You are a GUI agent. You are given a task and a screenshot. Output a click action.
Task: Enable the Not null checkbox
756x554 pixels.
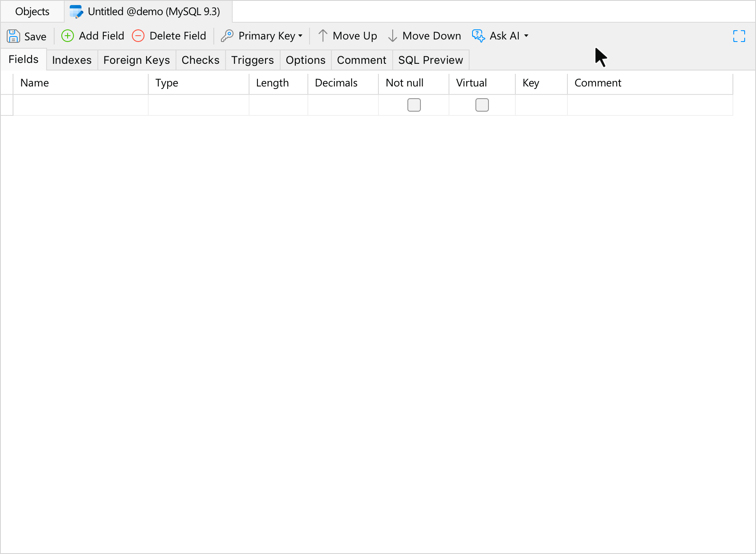tap(414, 105)
